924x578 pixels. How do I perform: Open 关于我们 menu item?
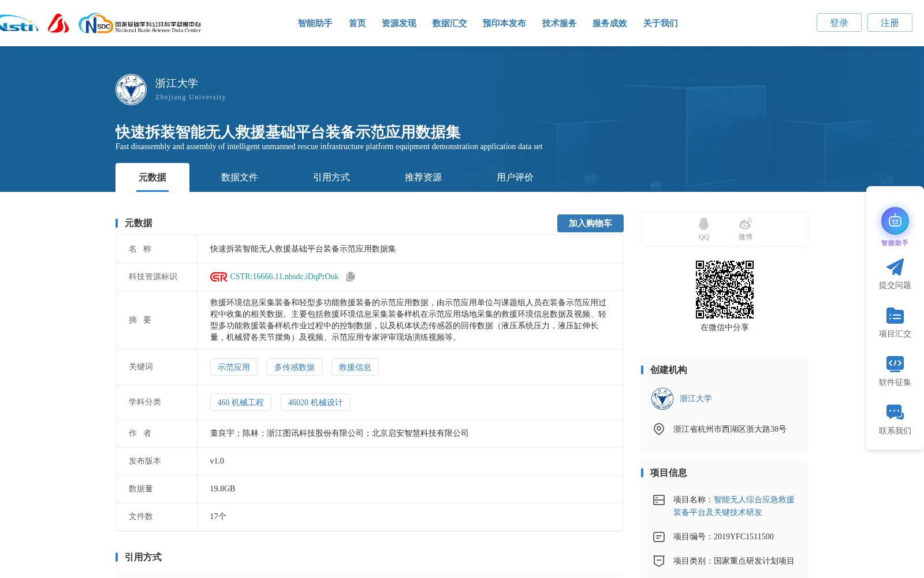click(x=661, y=23)
